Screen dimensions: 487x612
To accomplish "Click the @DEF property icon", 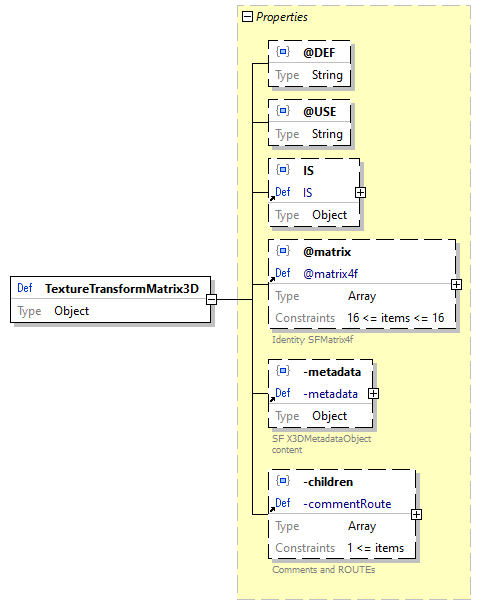I will coord(283,52).
